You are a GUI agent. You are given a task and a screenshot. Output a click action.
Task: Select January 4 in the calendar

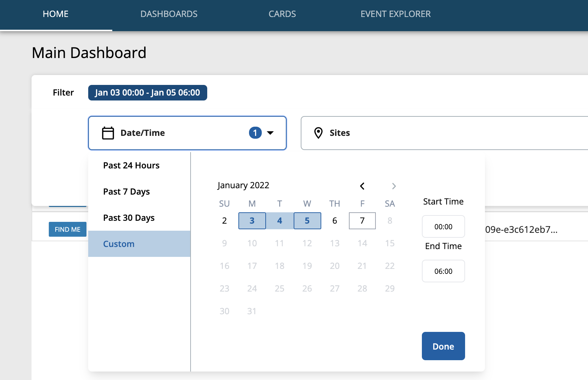(279, 221)
